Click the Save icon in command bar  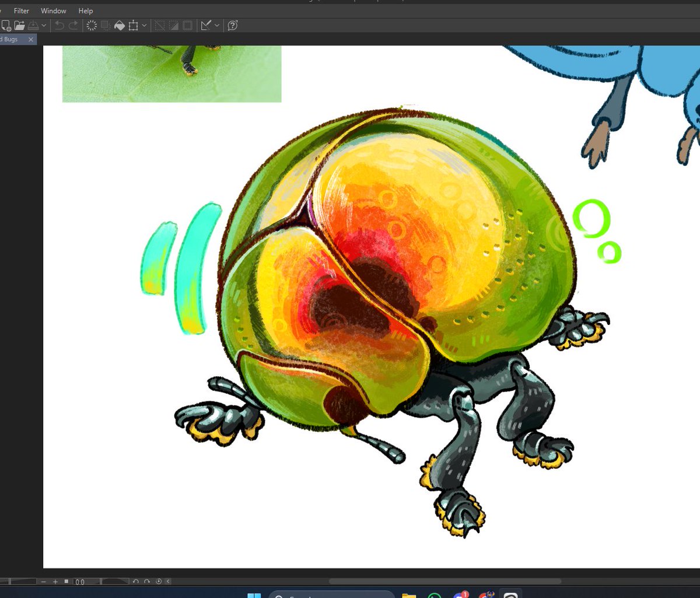[33, 25]
